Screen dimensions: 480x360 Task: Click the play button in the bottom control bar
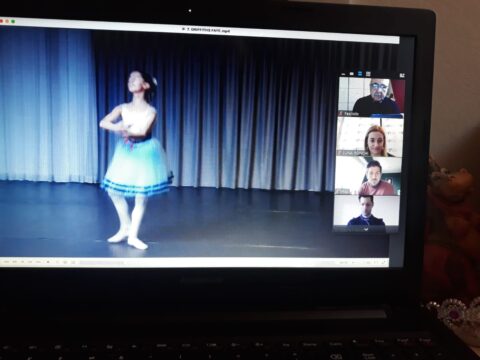click(x=48, y=262)
